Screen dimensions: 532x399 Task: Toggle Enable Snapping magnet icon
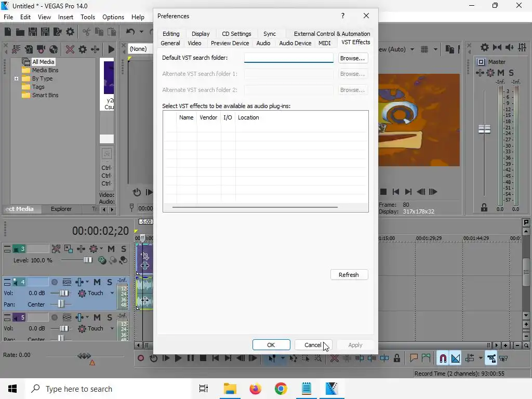pyautogui.click(x=443, y=358)
